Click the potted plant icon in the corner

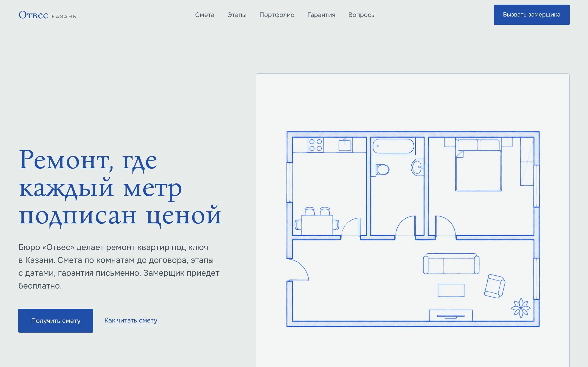[x=521, y=308]
